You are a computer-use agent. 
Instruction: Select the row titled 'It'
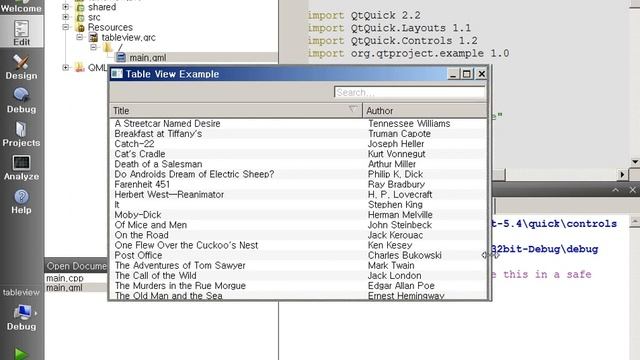[x=298, y=204]
